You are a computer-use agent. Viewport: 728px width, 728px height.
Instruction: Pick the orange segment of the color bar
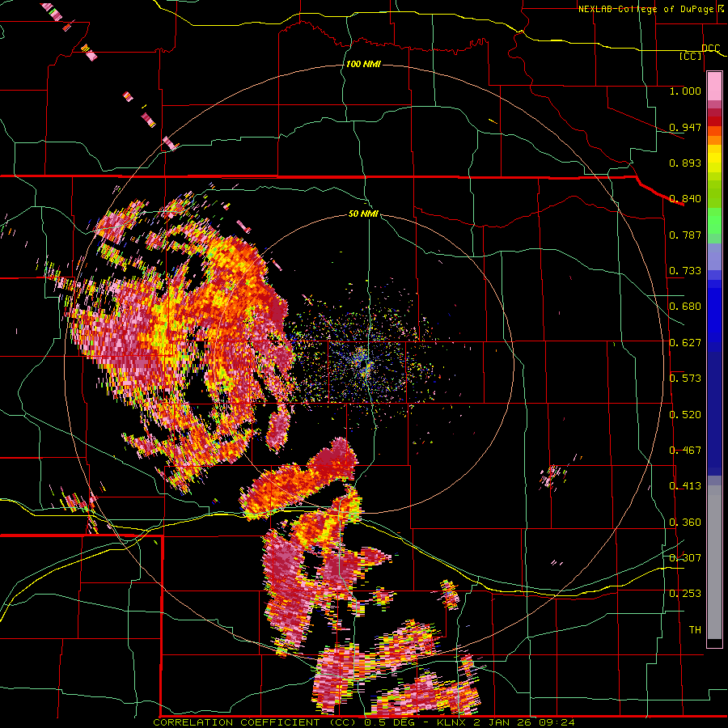coord(714,140)
